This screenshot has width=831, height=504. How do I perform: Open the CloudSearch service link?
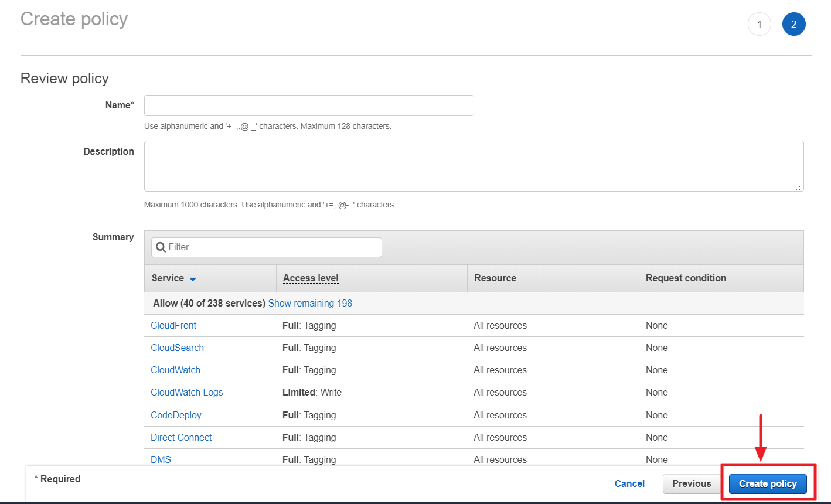click(x=177, y=348)
